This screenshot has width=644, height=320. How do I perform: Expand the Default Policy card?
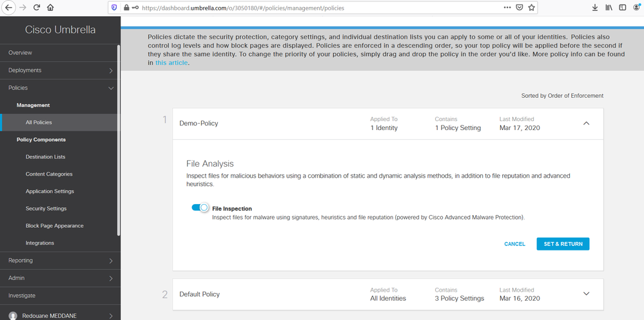pos(586,294)
